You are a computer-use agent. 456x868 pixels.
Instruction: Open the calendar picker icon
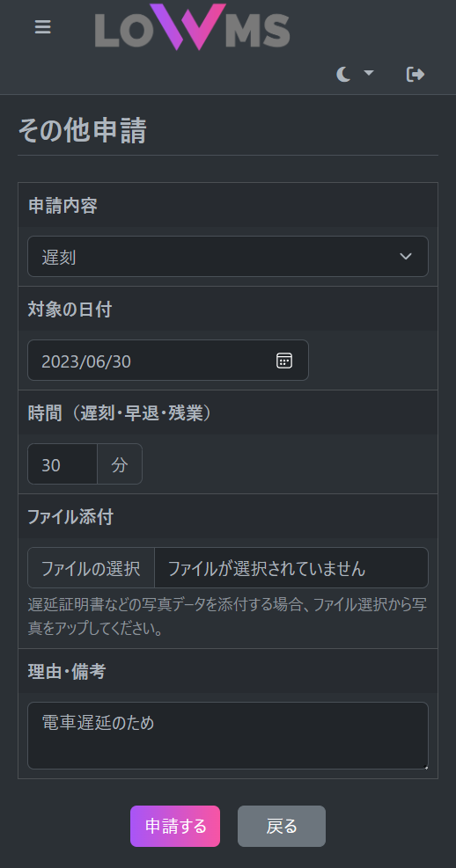tap(284, 361)
